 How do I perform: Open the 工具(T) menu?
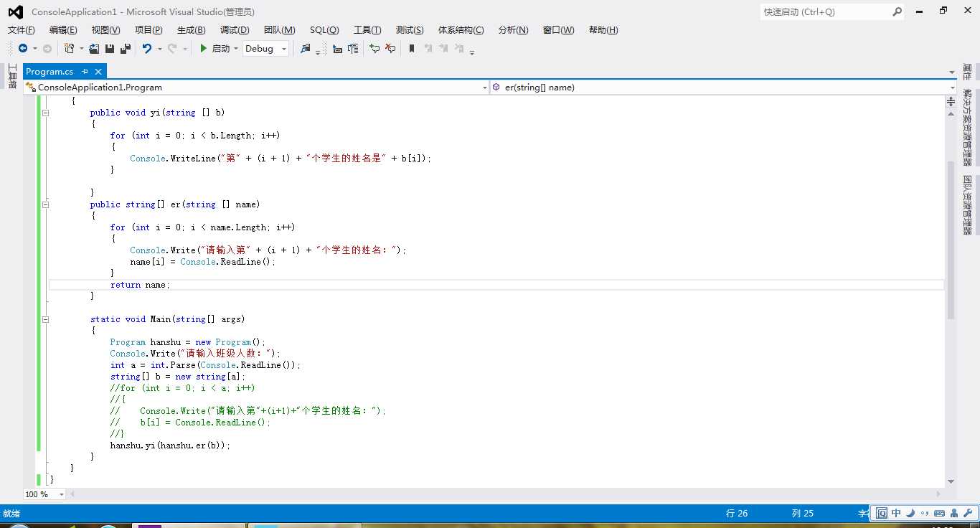(367, 29)
